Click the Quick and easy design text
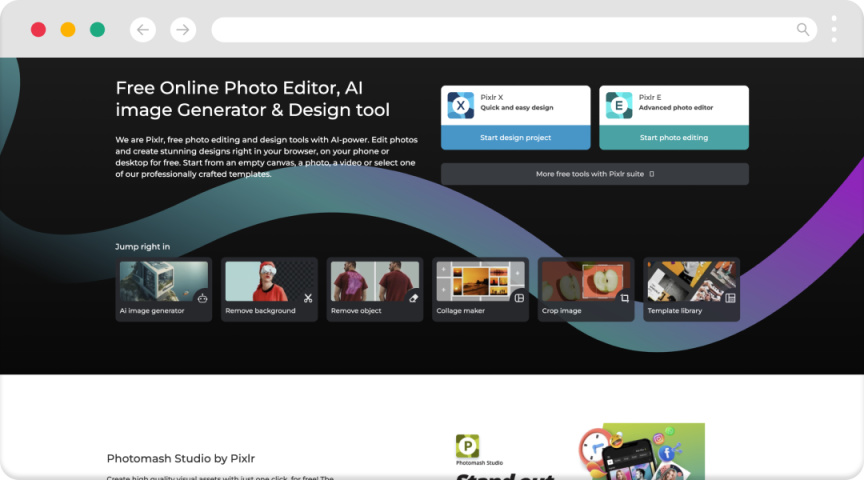This screenshot has height=480, width=864. 517,107
